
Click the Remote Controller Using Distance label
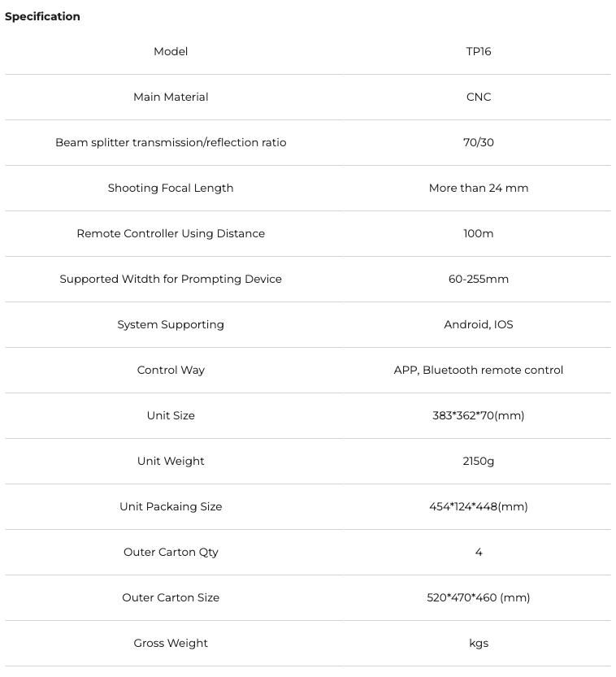tap(171, 233)
